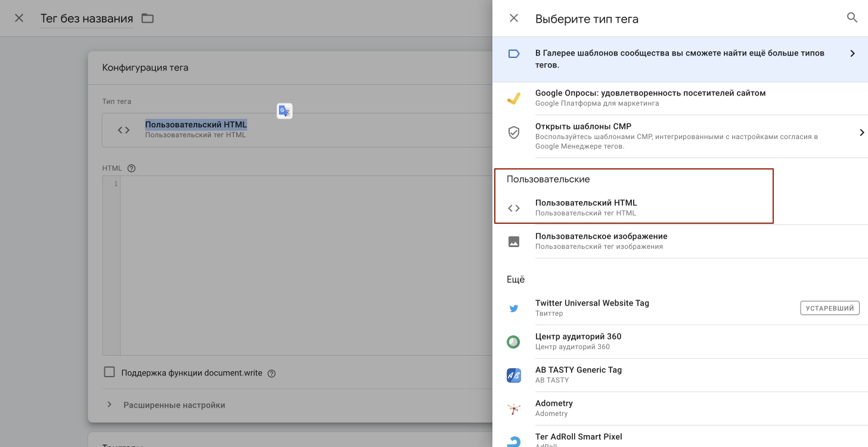Click the HTML field help icon
The width and height of the screenshot is (868, 447).
click(x=132, y=168)
